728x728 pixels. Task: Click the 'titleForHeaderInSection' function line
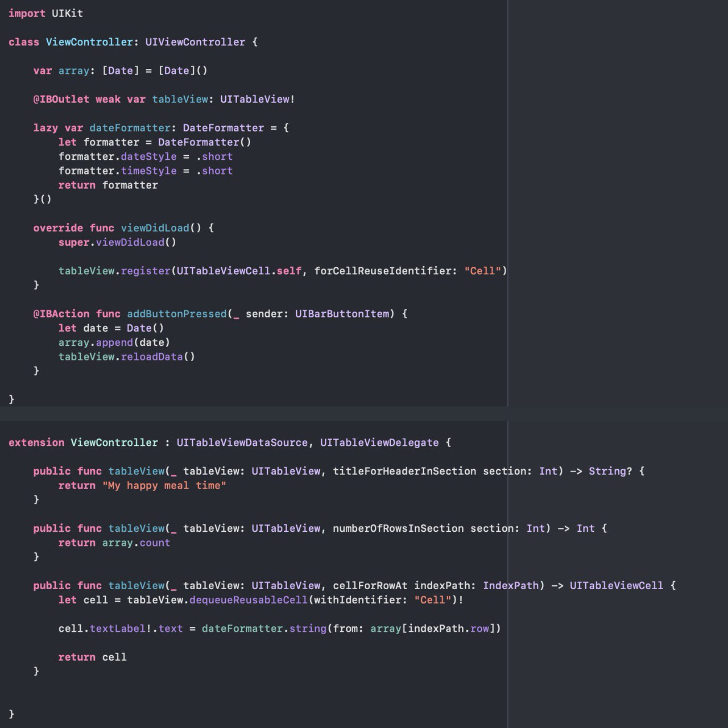[339, 471]
